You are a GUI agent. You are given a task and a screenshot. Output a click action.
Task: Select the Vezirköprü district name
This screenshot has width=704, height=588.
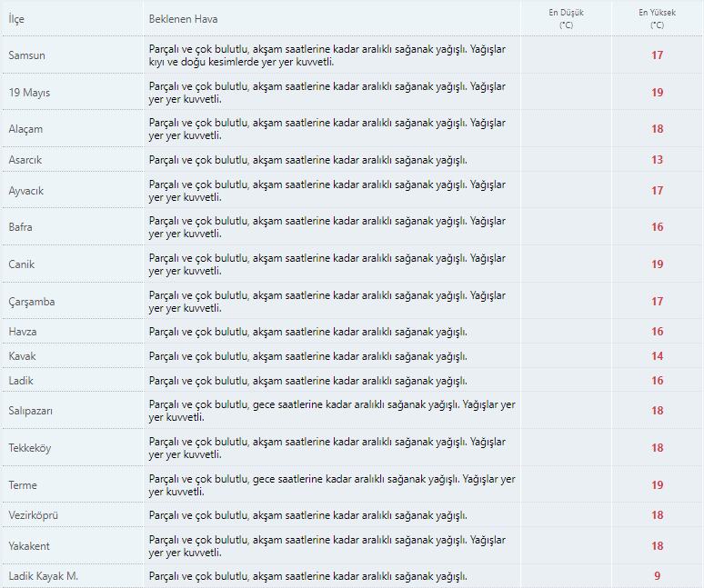pyautogui.click(x=34, y=515)
